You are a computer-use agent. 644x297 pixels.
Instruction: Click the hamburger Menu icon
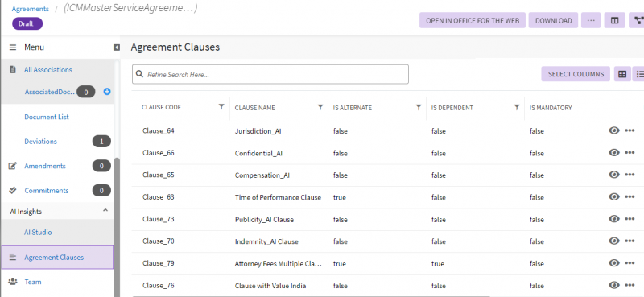pyautogui.click(x=13, y=47)
